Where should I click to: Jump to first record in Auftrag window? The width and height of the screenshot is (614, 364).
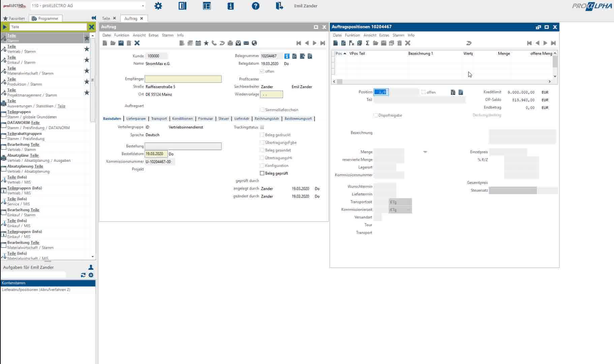point(299,43)
